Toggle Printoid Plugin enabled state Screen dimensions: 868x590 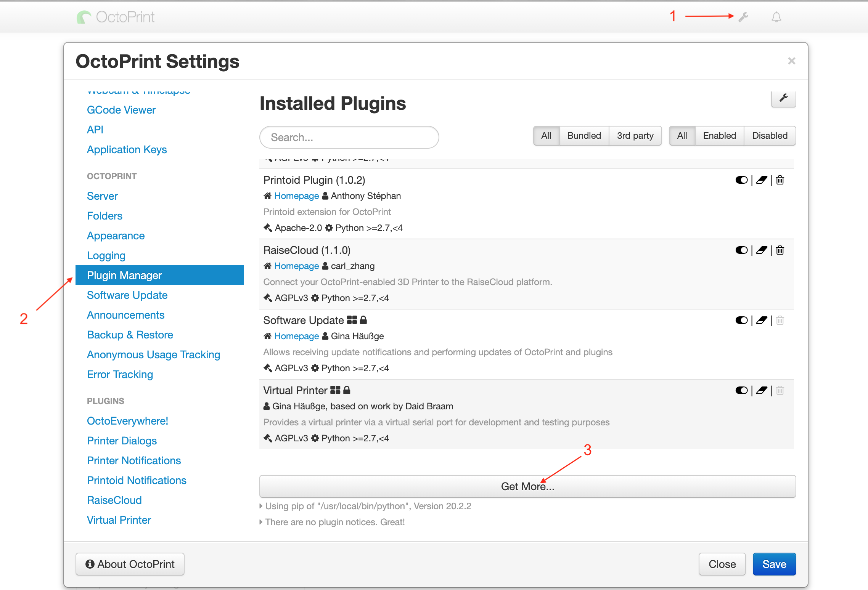tap(741, 180)
